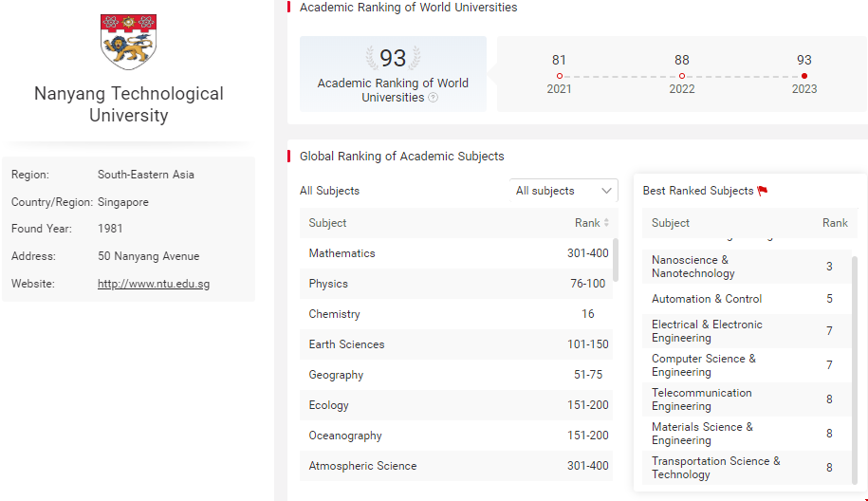Select the 2023 rank marker on timeline
The image size is (868, 501).
804,76
